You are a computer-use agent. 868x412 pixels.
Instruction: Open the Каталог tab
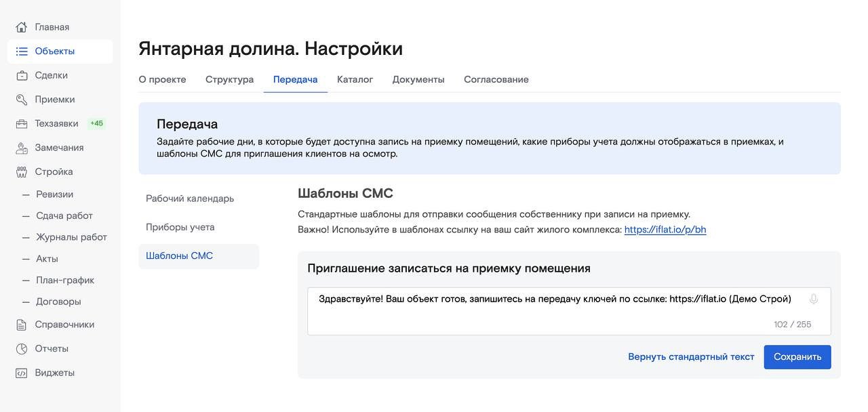click(x=355, y=79)
